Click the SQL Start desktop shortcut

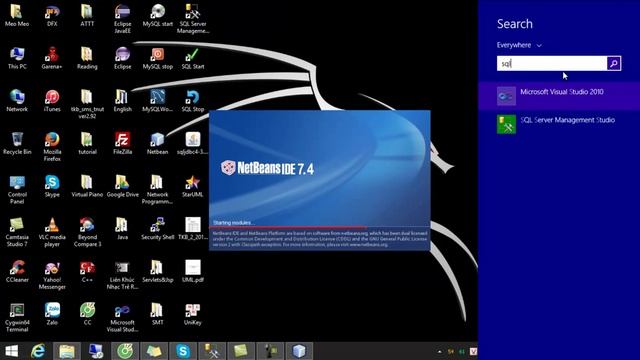pos(193,58)
